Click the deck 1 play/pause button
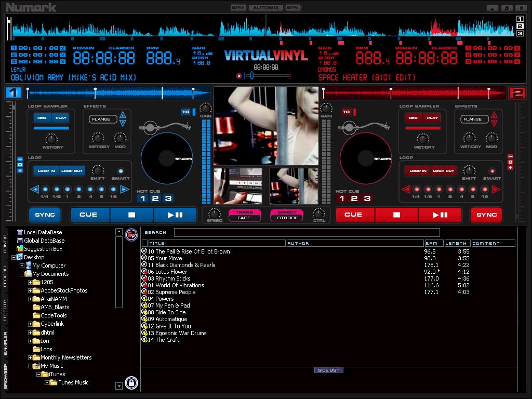Screen dimensions: 532x399 (175, 215)
